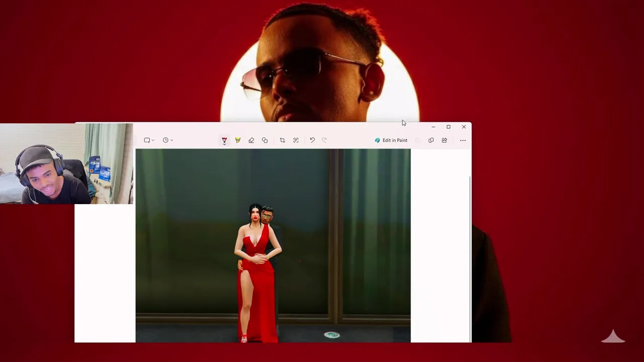Maximize the Snipping Tool window
This screenshot has width=644, height=362.
(x=448, y=127)
